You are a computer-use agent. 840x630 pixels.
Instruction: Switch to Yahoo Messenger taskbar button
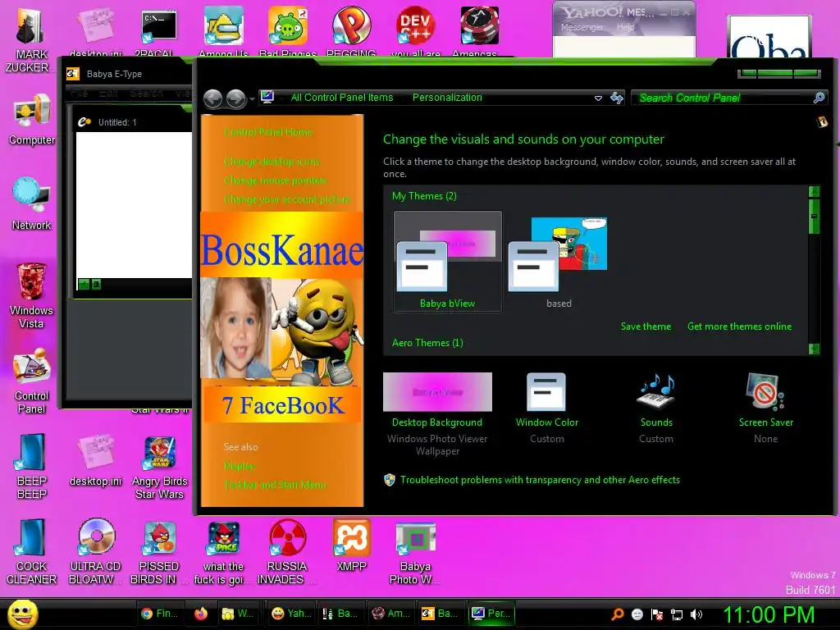(x=291, y=614)
